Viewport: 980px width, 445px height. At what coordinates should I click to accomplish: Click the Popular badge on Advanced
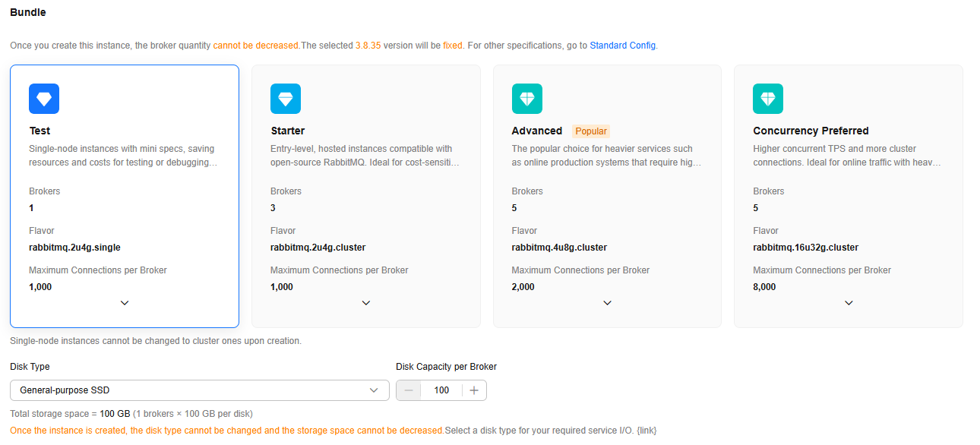pos(591,131)
